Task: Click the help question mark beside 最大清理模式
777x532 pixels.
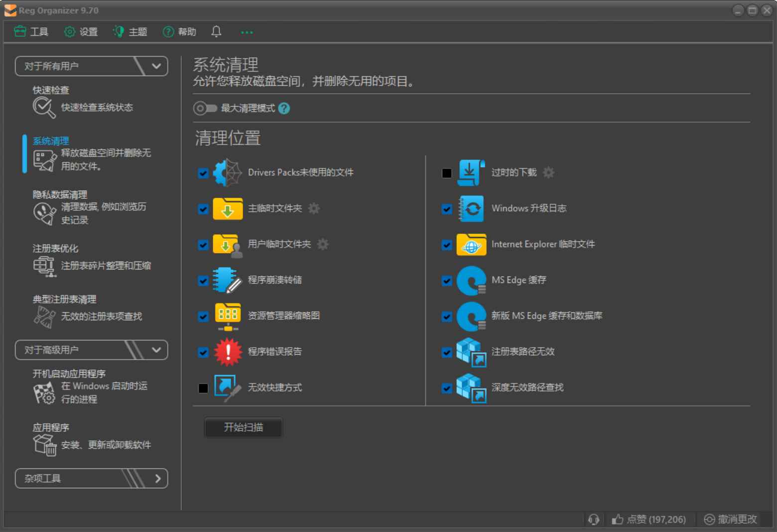Action: 284,108
